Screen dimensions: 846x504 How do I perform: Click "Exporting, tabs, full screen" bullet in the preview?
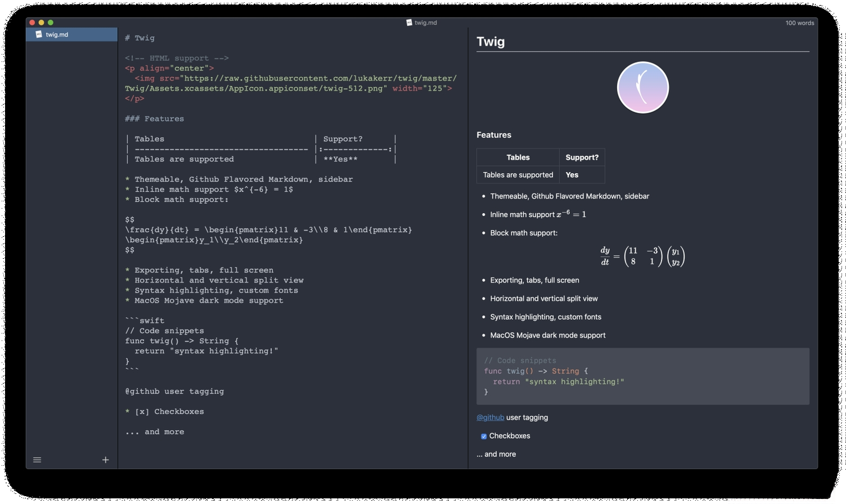(x=535, y=281)
